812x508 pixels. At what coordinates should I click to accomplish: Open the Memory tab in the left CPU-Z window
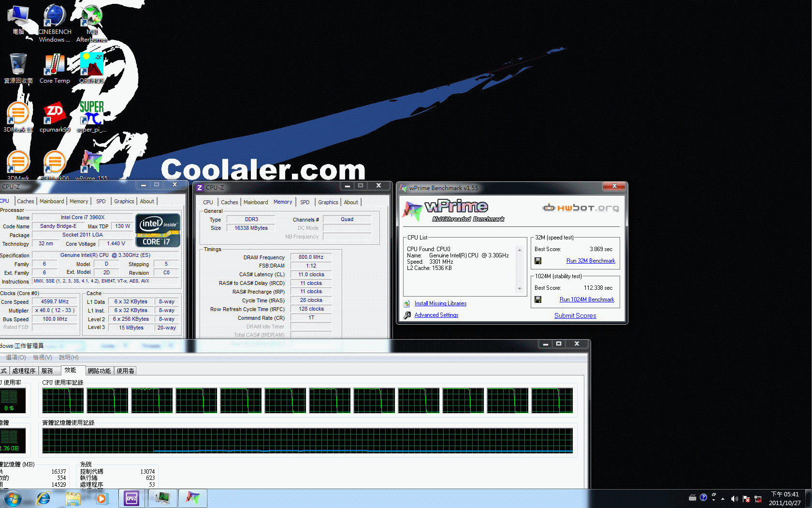click(x=79, y=201)
